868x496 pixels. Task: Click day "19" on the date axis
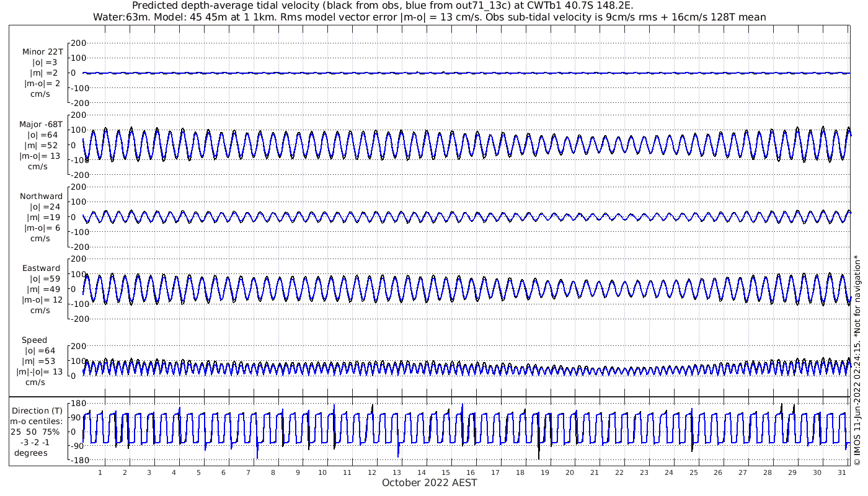(545, 472)
